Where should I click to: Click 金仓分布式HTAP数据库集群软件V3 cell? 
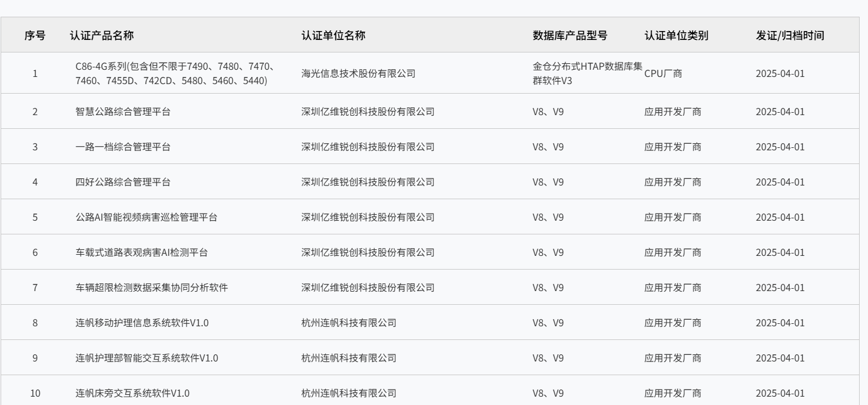[x=588, y=73]
